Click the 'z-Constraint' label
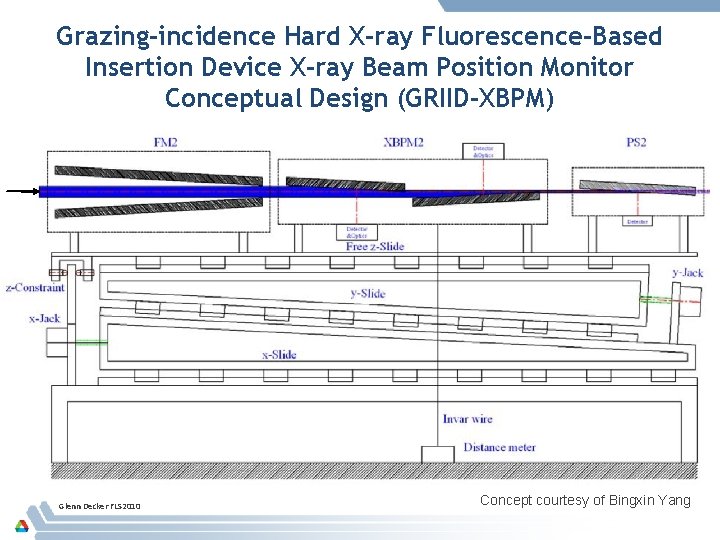The image size is (720, 540). click(x=35, y=288)
